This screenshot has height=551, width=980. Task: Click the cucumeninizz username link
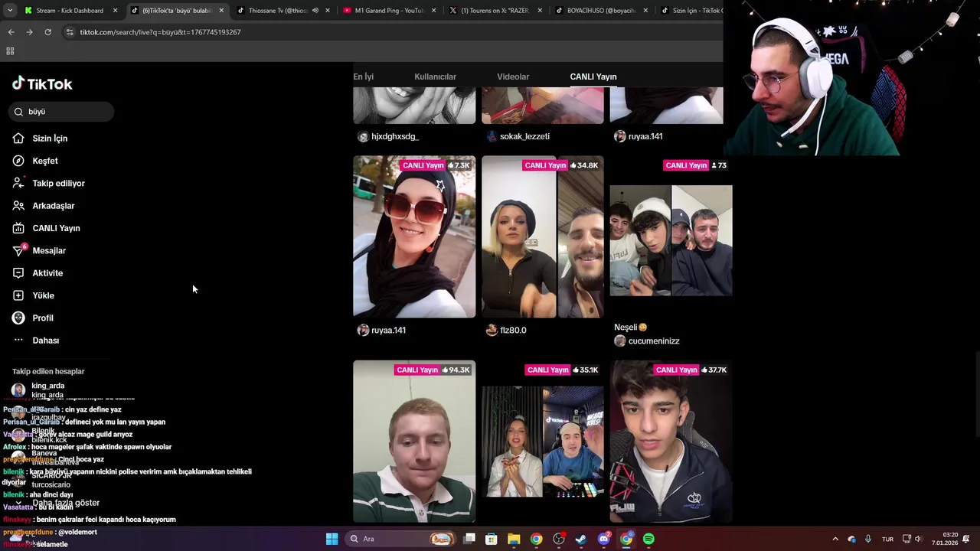pyautogui.click(x=654, y=341)
